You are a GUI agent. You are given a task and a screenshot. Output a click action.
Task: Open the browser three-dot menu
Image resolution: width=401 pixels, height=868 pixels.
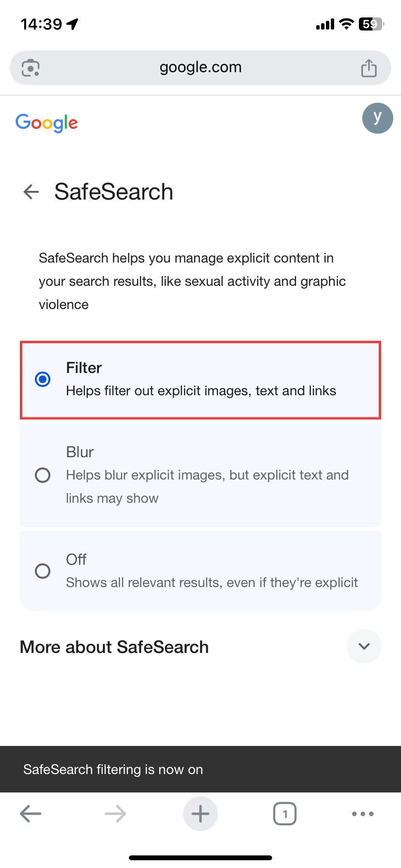(x=362, y=814)
